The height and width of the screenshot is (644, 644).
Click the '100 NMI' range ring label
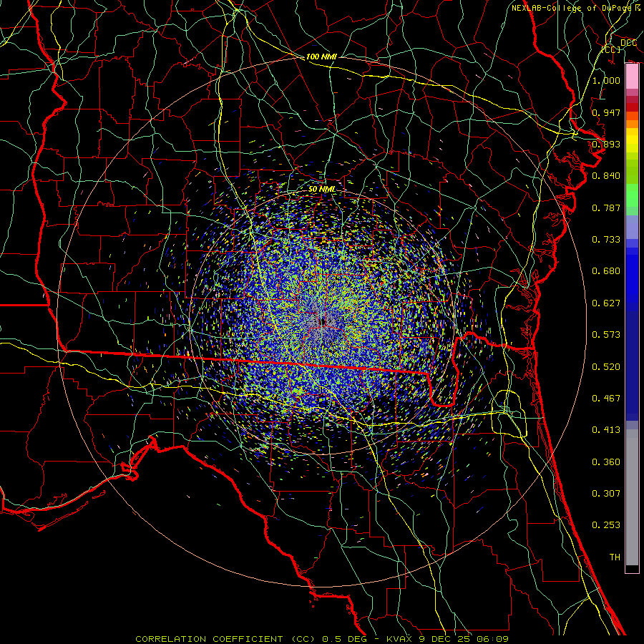pos(321,57)
